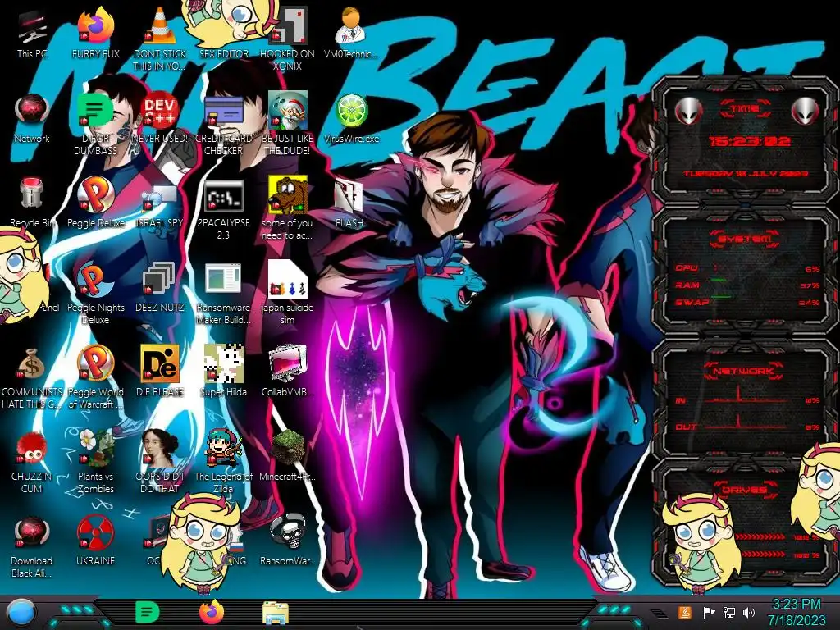Open the Action Center flag tray icon
The image size is (840, 630).
(x=709, y=612)
